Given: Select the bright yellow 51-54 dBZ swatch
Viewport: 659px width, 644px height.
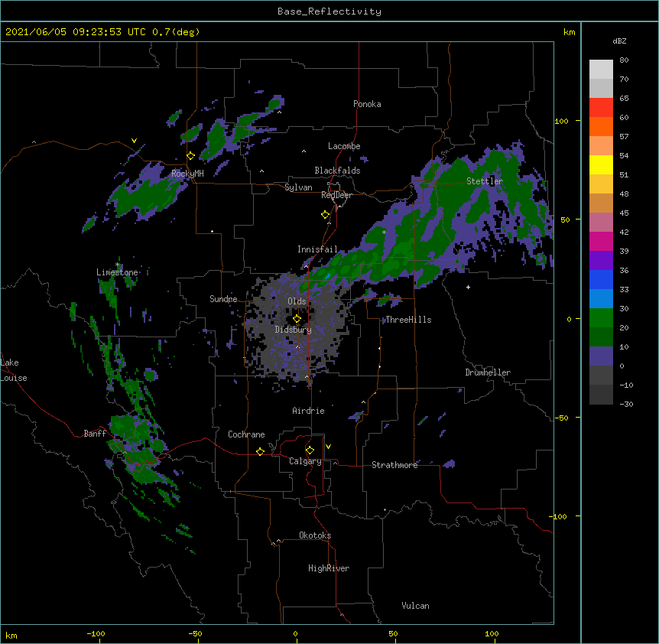Looking at the screenshot, I should pos(601,164).
